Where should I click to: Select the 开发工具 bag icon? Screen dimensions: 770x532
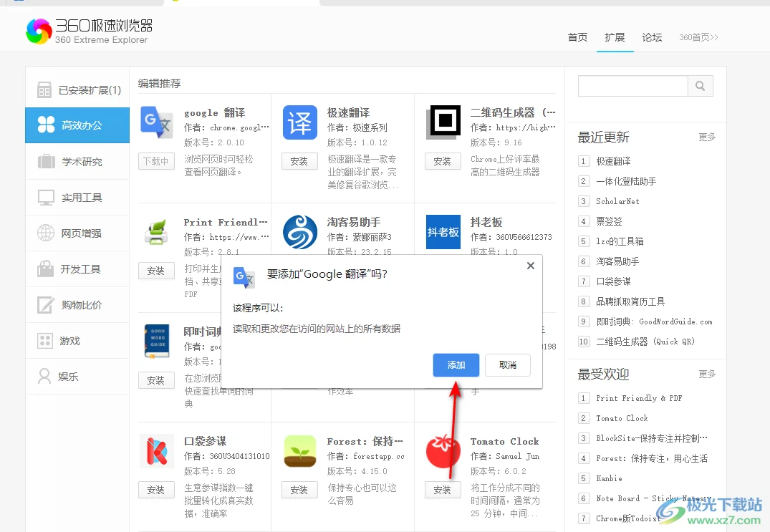pos(45,269)
